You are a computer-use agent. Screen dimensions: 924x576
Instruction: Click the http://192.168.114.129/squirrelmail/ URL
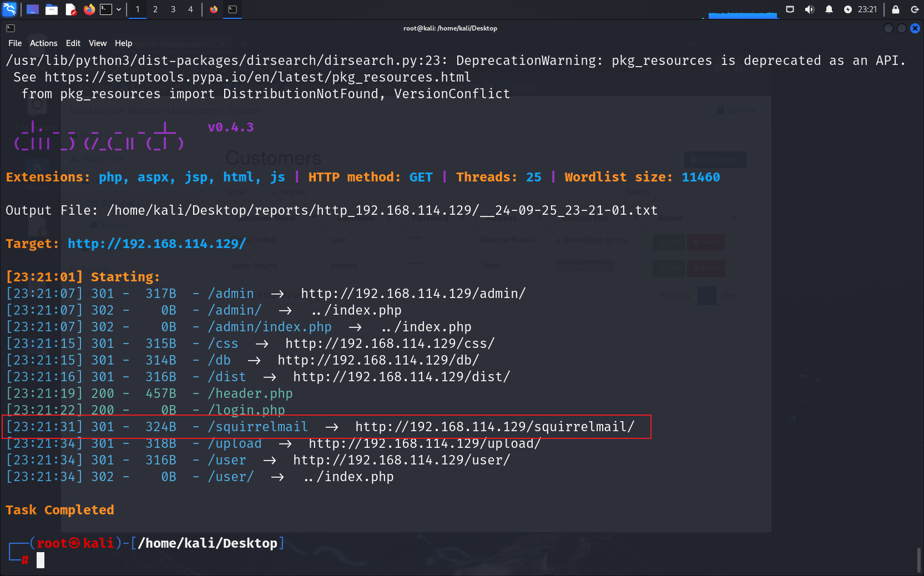point(495,427)
